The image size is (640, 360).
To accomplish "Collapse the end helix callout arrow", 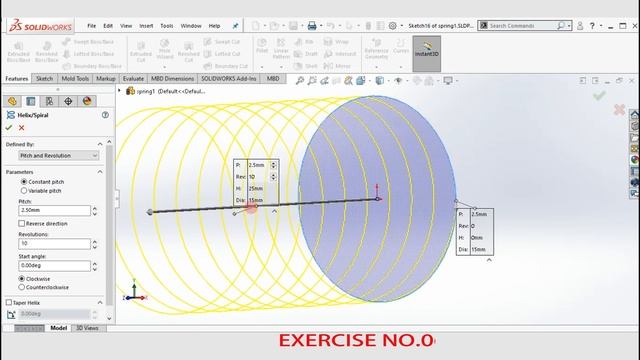I will pyautogui.click(x=489, y=260).
